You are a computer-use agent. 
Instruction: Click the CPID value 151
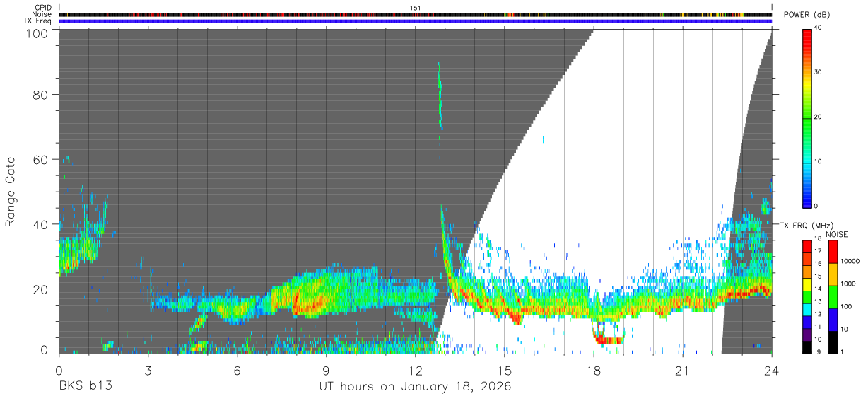416,8
